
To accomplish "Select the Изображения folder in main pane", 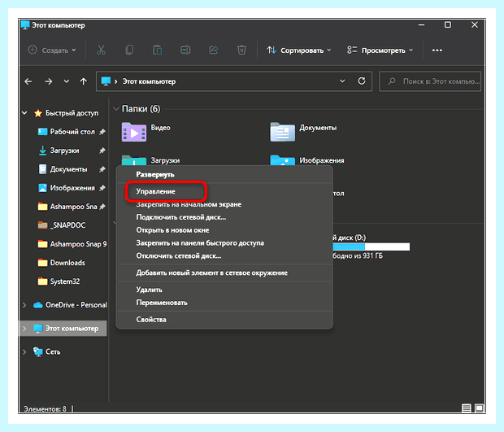I will (307, 160).
